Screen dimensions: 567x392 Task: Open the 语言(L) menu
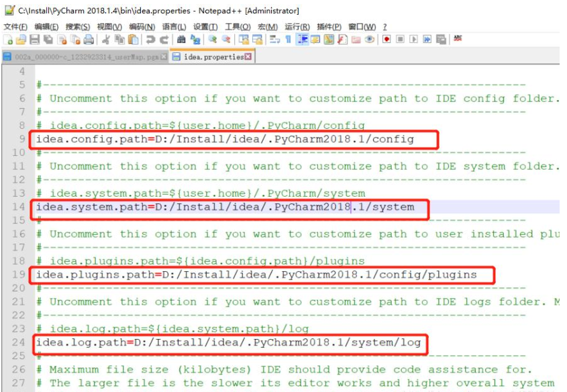coord(174,27)
